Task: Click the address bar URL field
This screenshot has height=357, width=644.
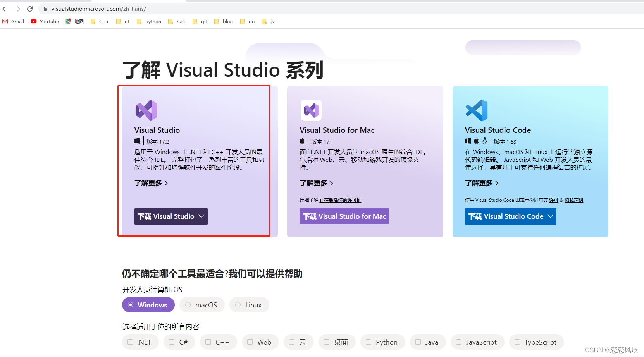Action: pyautogui.click(x=341, y=9)
